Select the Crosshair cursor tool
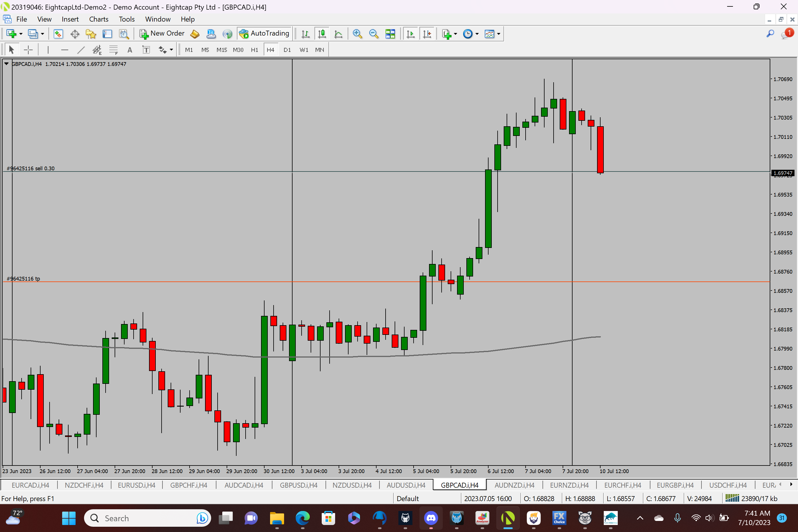The image size is (798, 532). tap(28, 50)
